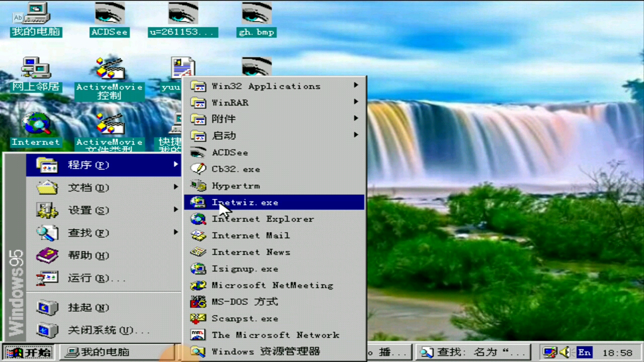
Task: Click the network monitor tray icon
Action: click(x=550, y=352)
